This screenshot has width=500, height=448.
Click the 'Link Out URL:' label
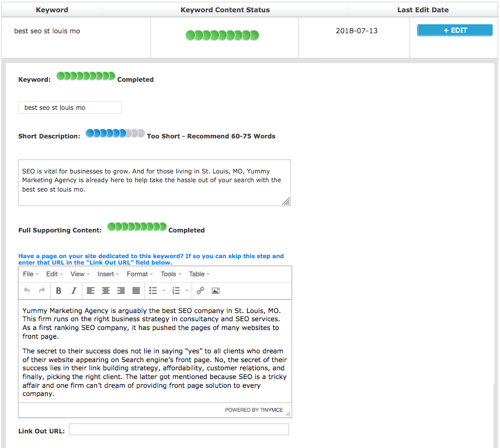(41, 431)
